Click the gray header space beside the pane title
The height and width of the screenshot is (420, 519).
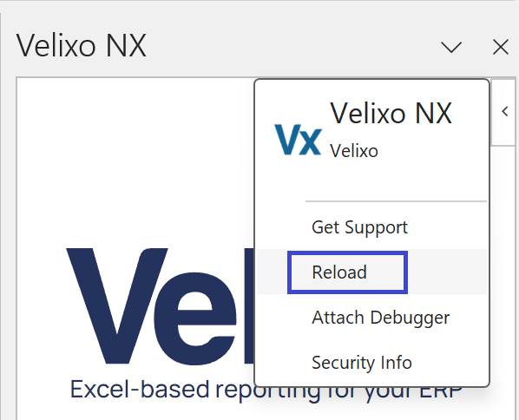point(292,46)
